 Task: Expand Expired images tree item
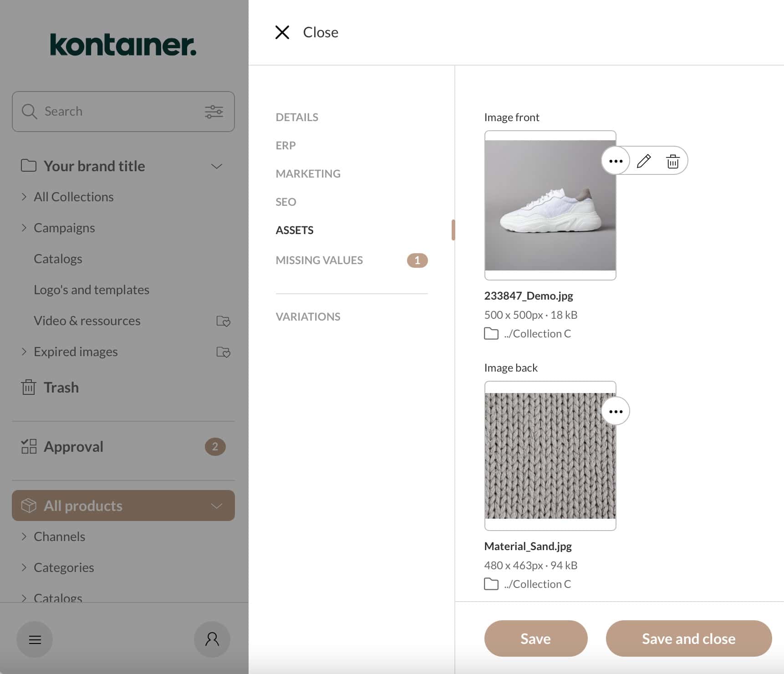24,352
